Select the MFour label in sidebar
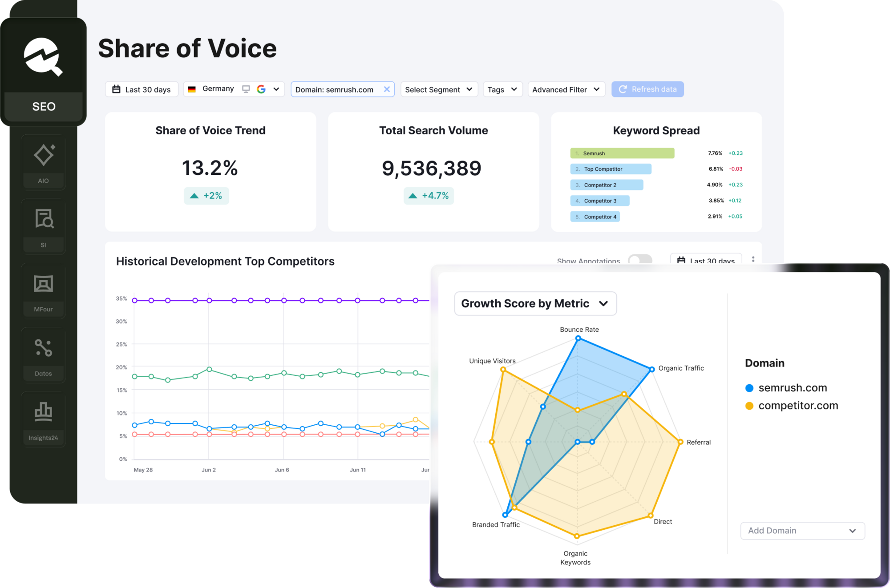Viewport: 890px width, 588px height. (x=43, y=309)
